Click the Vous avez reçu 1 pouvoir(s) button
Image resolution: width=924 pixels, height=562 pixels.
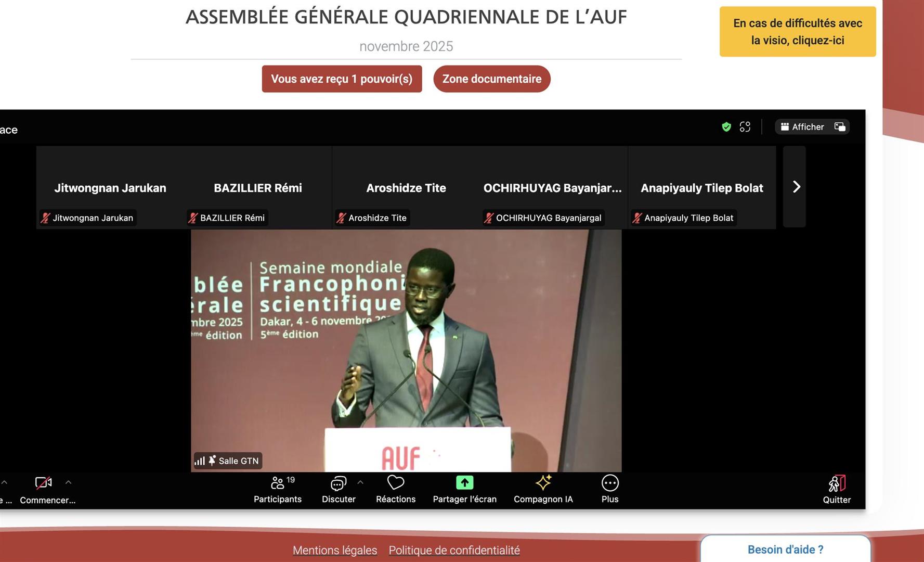click(342, 79)
